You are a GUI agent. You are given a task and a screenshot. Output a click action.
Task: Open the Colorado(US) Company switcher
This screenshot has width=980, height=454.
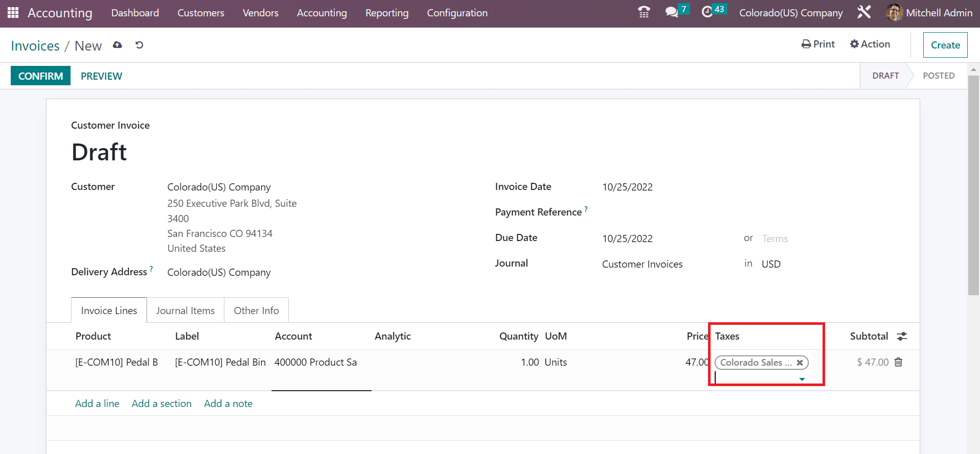tap(791, 13)
